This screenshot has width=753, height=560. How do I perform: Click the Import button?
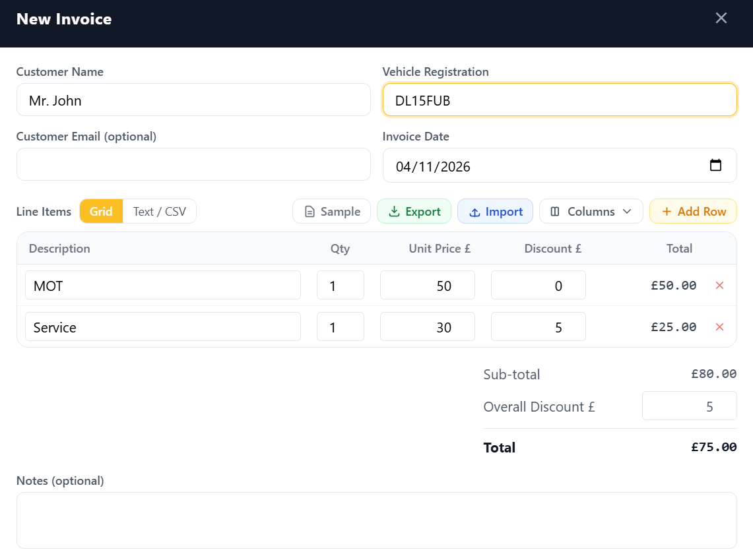point(495,212)
